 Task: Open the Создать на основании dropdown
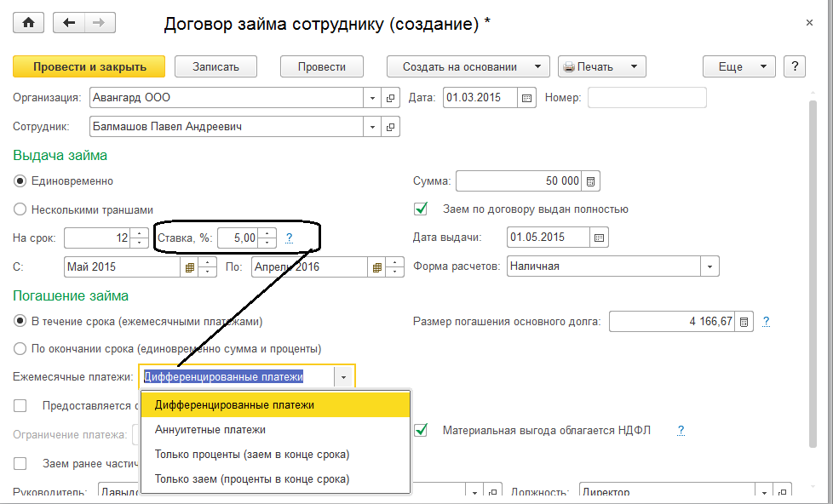[468, 66]
